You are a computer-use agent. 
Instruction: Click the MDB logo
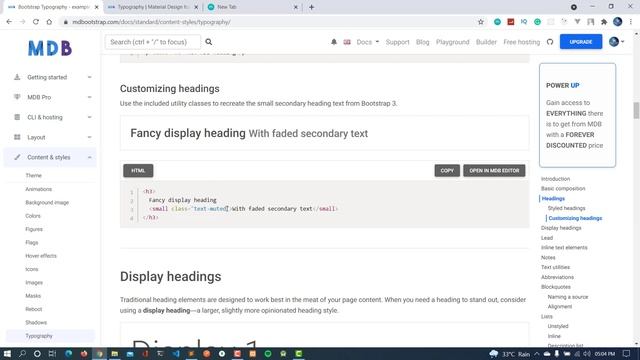50,48
